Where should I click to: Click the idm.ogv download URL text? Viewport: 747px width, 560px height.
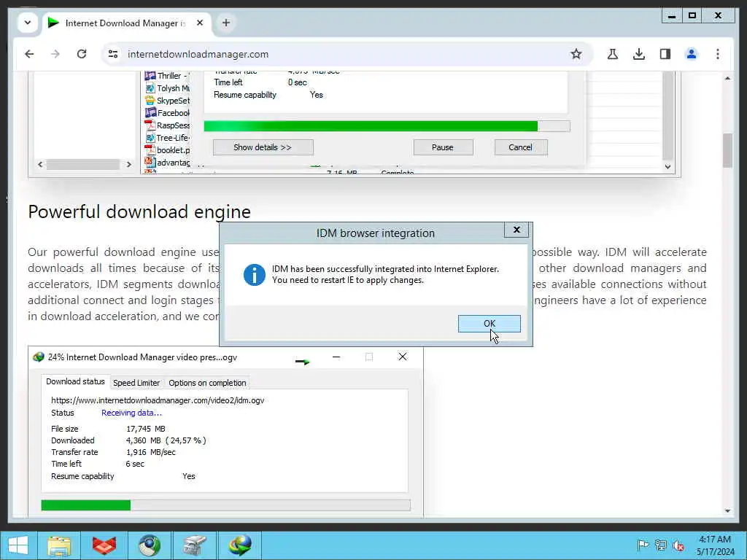(158, 400)
